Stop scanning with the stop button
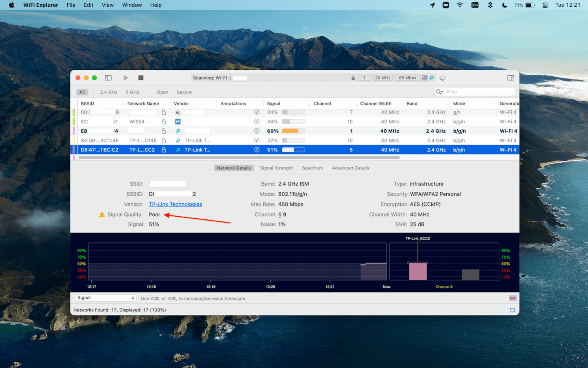This screenshot has height=368, width=588. coord(141,78)
